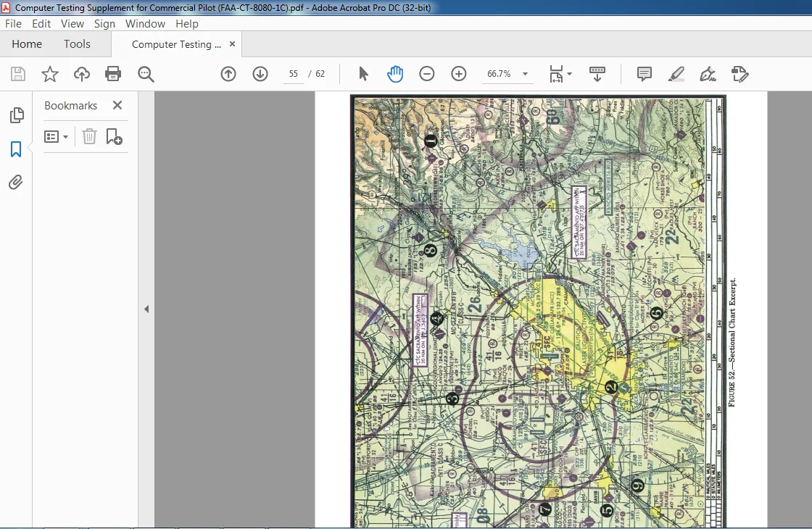Viewport: 812px width, 529px height.
Task: Enable scrolling read mode icon
Action: 597,74
